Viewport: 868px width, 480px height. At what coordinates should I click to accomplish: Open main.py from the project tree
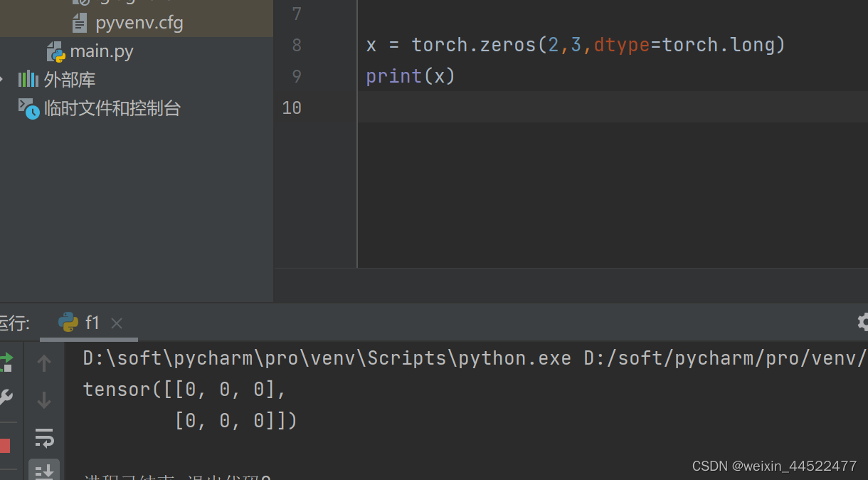point(90,51)
